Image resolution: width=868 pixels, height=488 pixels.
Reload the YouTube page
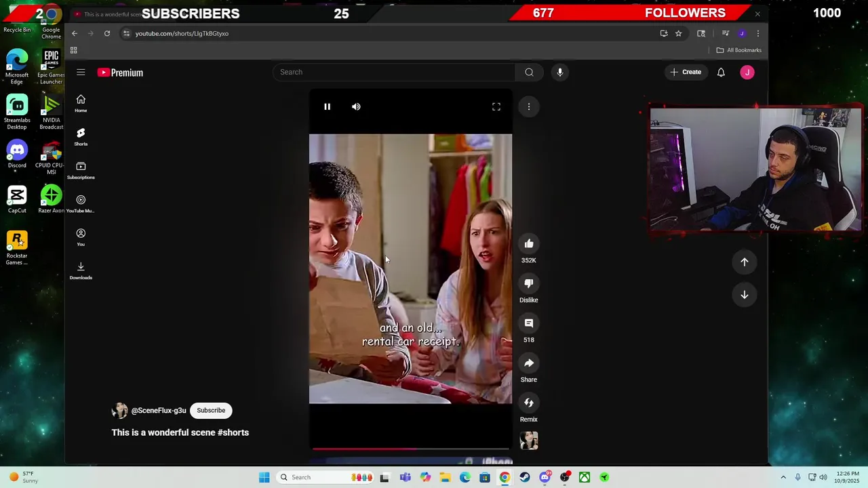tap(107, 33)
